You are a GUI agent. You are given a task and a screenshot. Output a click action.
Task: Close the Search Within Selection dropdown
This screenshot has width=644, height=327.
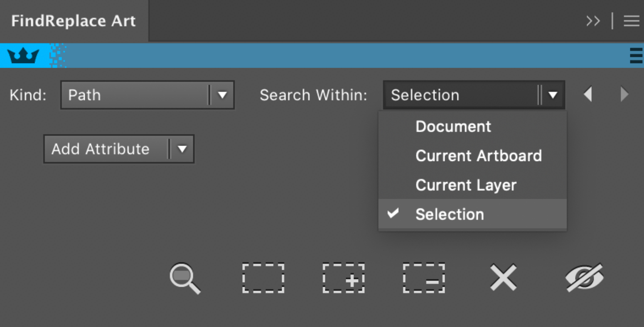[x=474, y=95]
